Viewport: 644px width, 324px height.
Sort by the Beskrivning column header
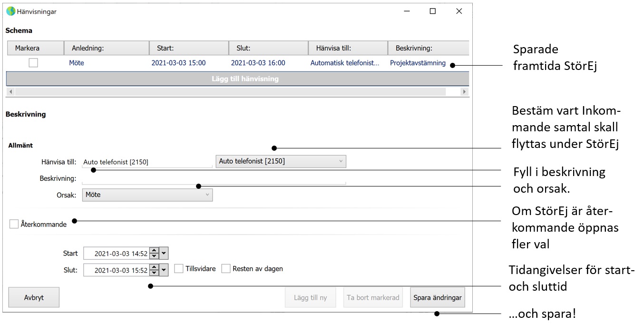point(429,48)
